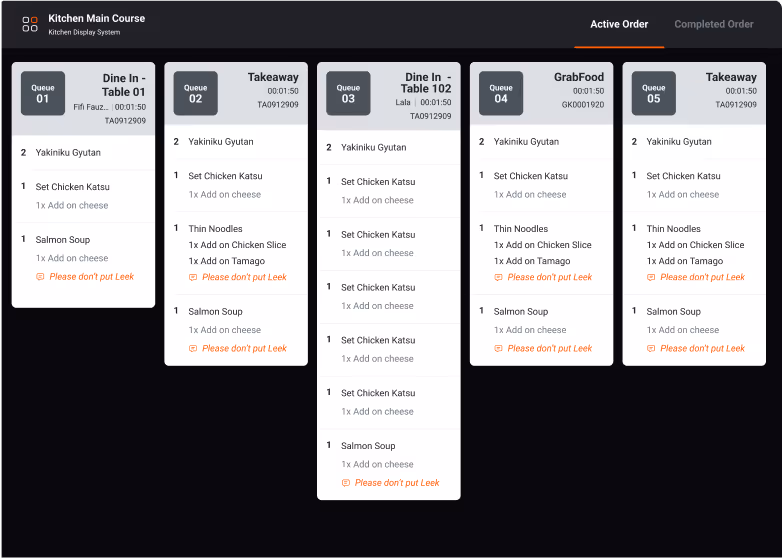Select Set Chicken Katsu in Queue 05
The width and height of the screenshot is (782, 558).
tap(683, 176)
